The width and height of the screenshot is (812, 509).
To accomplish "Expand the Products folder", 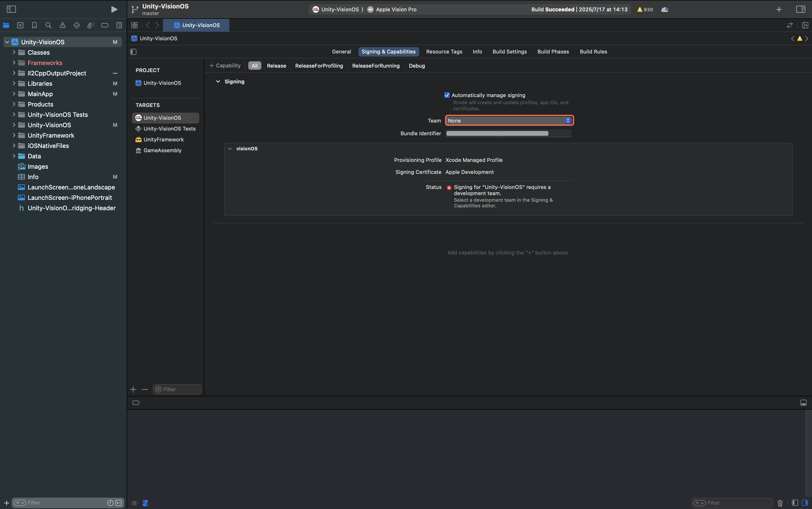I will pyautogui.click(x=14, y=104).
